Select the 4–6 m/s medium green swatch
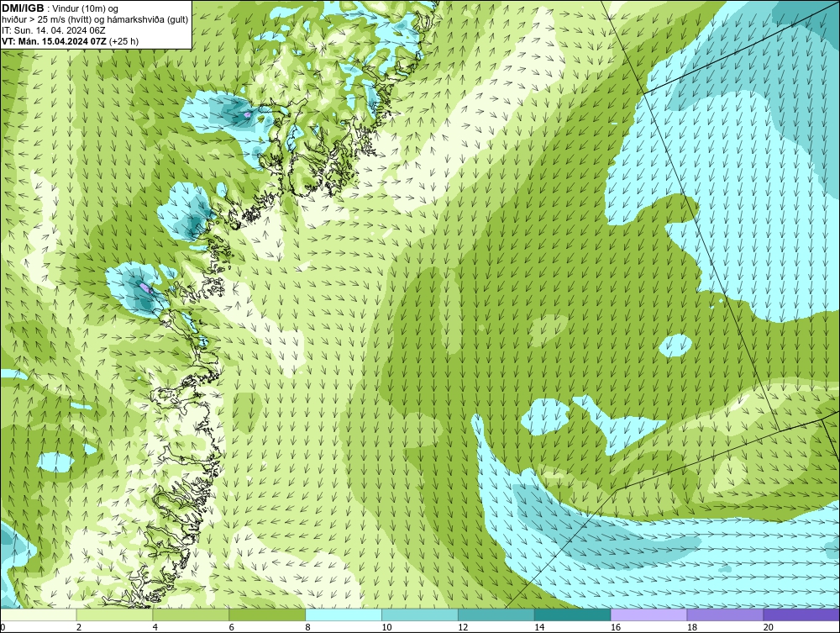Screen dimensions: 840x633 pos(191,615)
